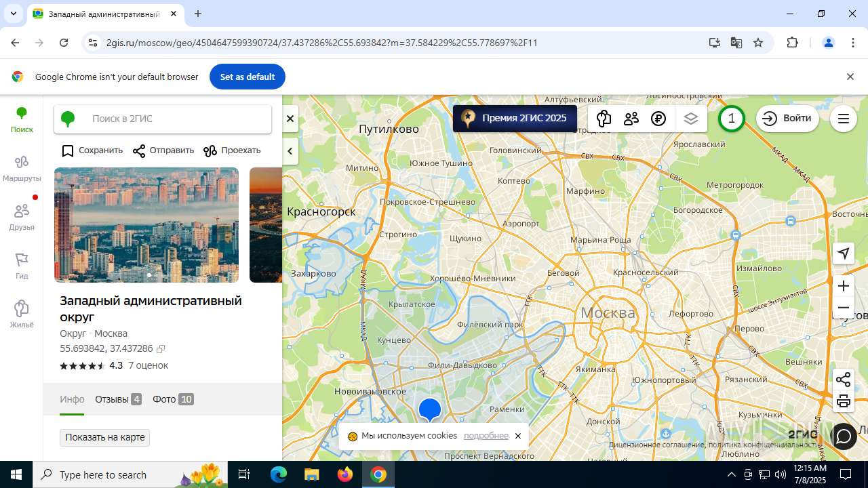Click the 7 оценок rating count

pos(149,365)
